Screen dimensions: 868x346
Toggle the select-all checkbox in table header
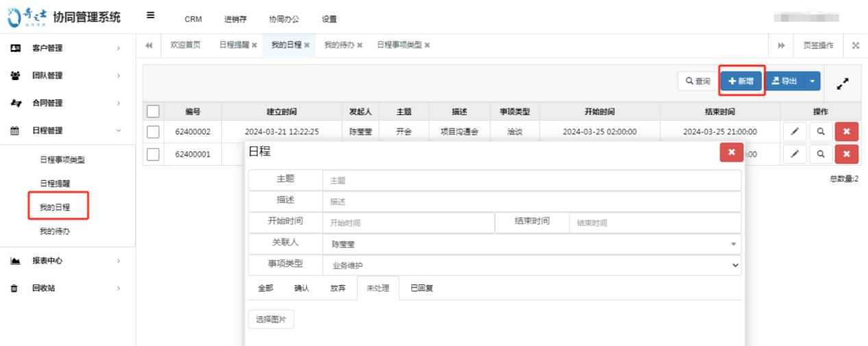[153, 112]
